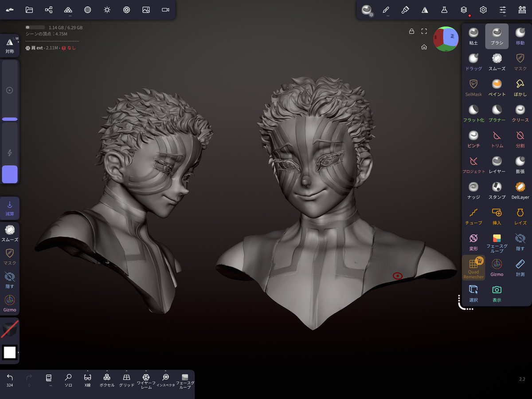Viewport: 532px width, 399px height.
Task: Reset view with home icon
Action: point(424,47)
